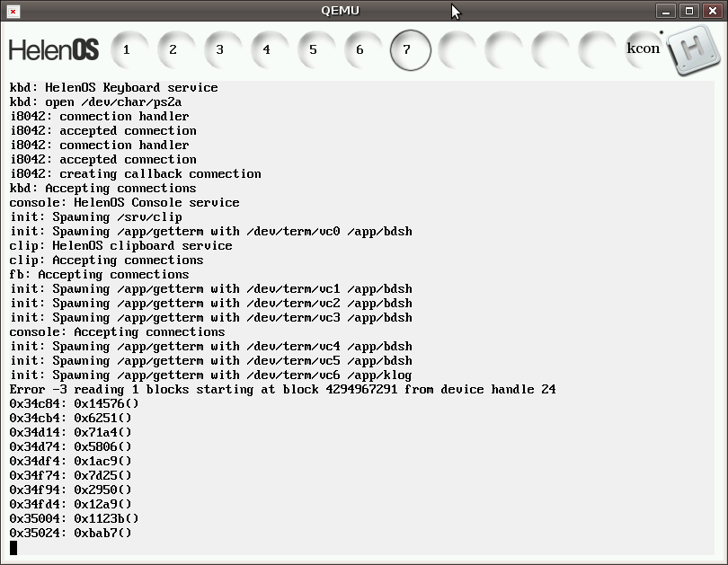The width and height of the screenshot is (728, 565).
Task: Close the QEMU window
Action: pos(712,11)
